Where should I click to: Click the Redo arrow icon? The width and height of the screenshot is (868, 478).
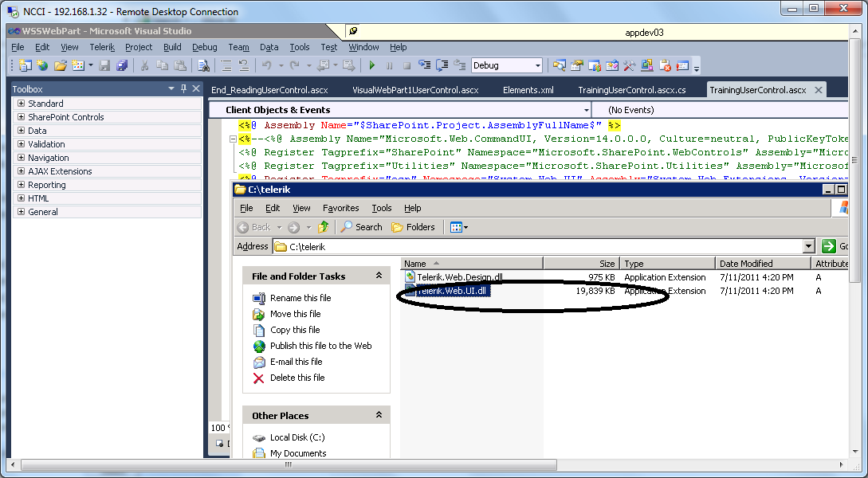tap(294, 65)
